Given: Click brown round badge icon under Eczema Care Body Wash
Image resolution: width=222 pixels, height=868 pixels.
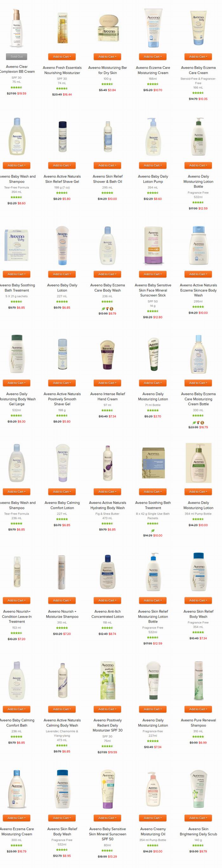Looking at the screenshot, I should (111, 308).
